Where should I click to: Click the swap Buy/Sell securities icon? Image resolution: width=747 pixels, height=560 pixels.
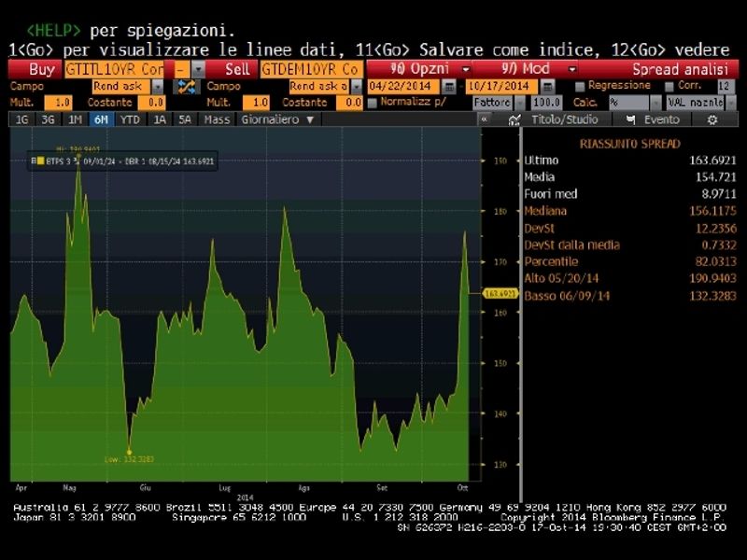[186, 86]
